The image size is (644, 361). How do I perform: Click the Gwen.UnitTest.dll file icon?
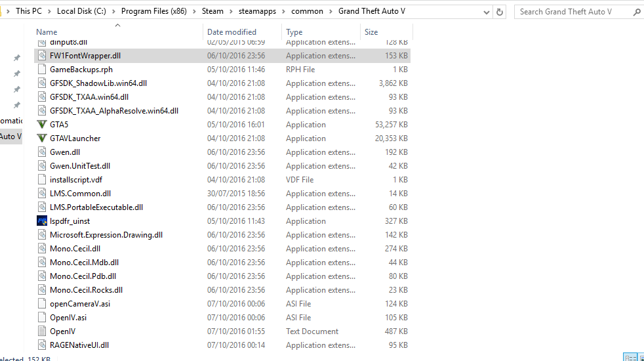tap(42, 165)
